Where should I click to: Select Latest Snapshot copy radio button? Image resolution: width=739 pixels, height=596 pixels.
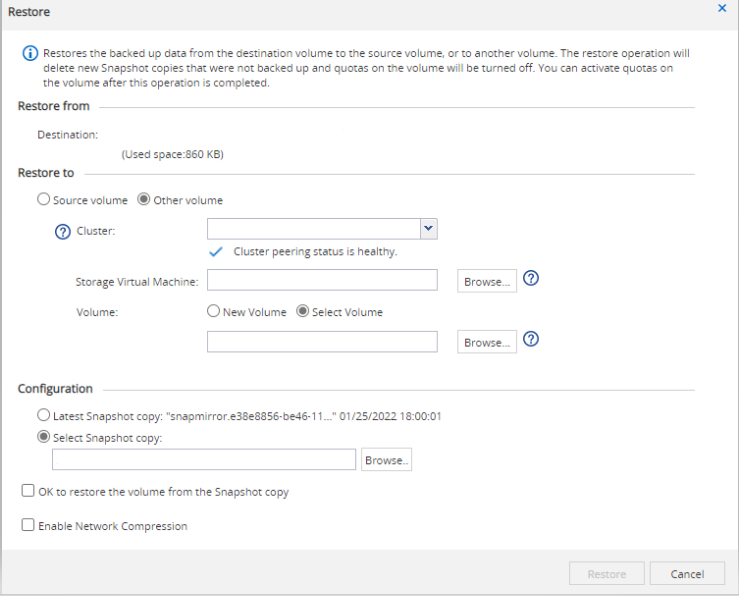pyautogui.click(x=43, y=415)
